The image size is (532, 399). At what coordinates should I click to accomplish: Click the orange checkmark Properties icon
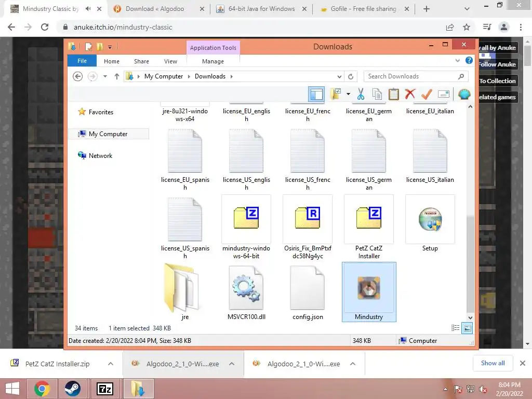[427, 94]
